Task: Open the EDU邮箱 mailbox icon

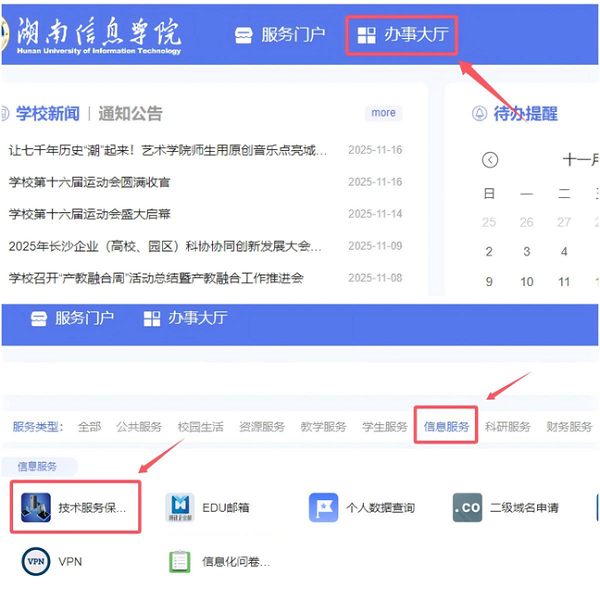Action: click(180, 507)
